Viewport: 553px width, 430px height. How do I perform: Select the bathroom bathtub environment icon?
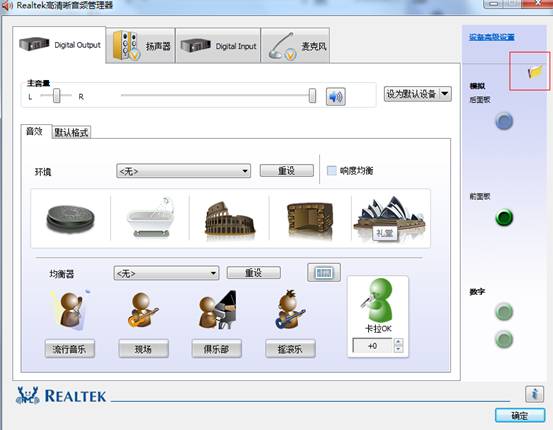151,218
